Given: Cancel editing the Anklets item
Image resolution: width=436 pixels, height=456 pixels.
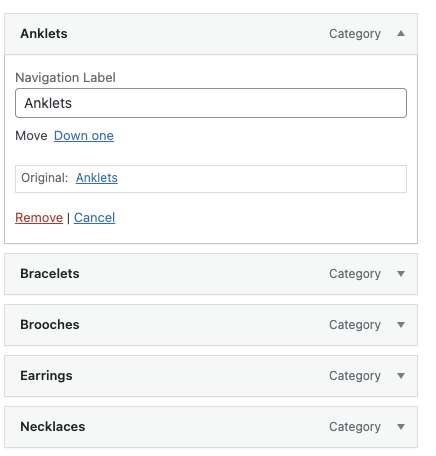Looking at the screenshot, I should [94, 218].
